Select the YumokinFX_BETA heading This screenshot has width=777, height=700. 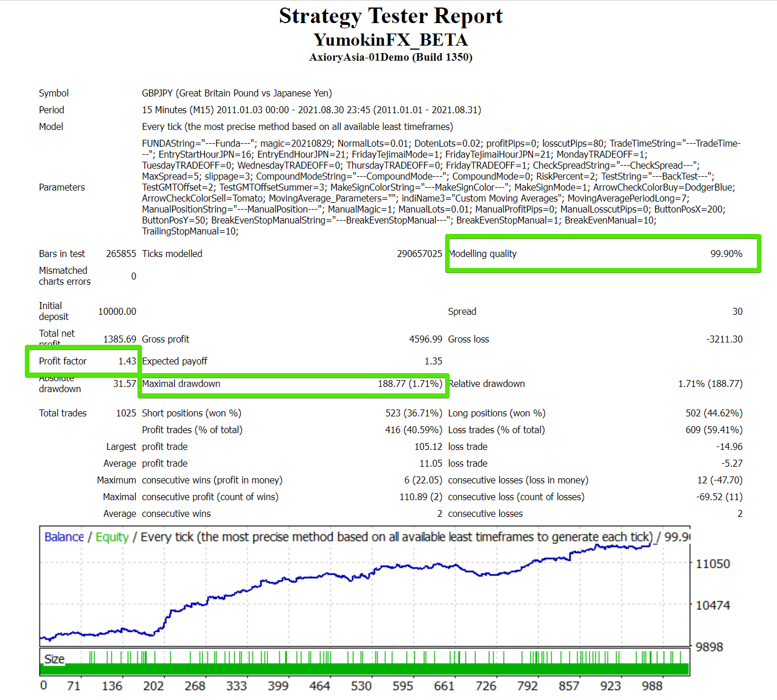(391, 40)
